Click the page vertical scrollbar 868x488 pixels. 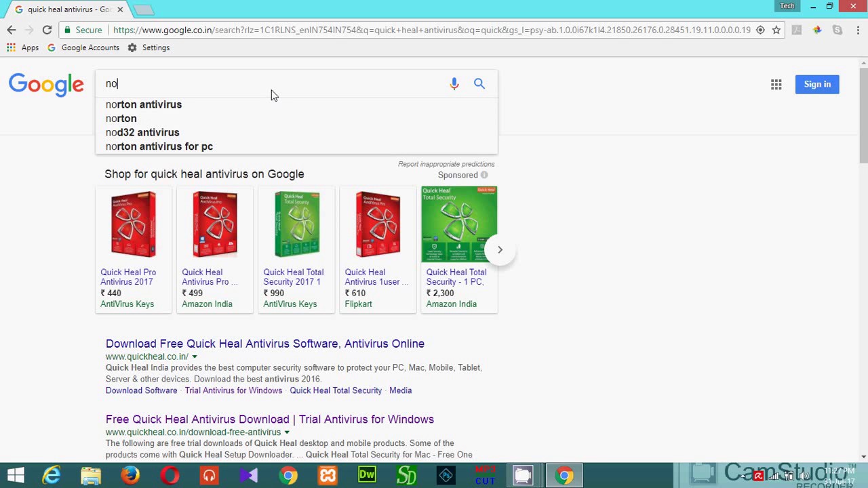point(863,115)
